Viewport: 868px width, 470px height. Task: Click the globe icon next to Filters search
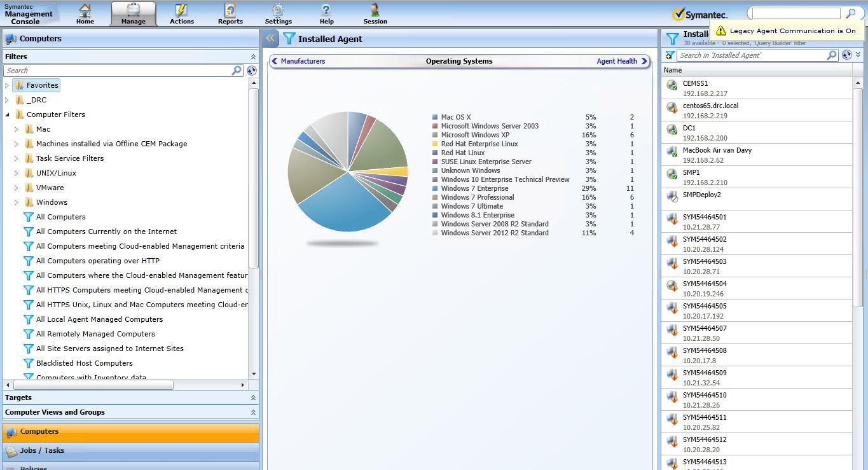(252, 71)
